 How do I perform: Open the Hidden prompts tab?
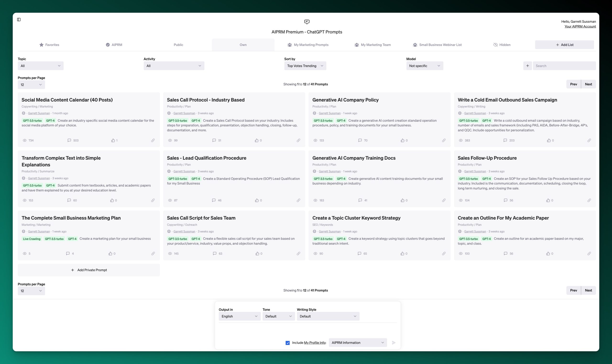coord(502,45)
